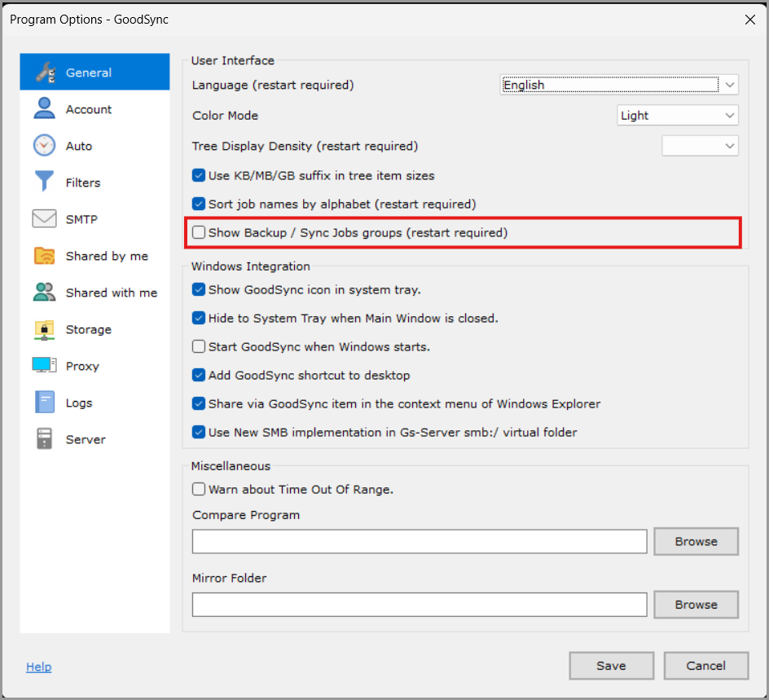Toggle Show GoodSync icon in system tray

pyautogui.click(x=199, y=290)
